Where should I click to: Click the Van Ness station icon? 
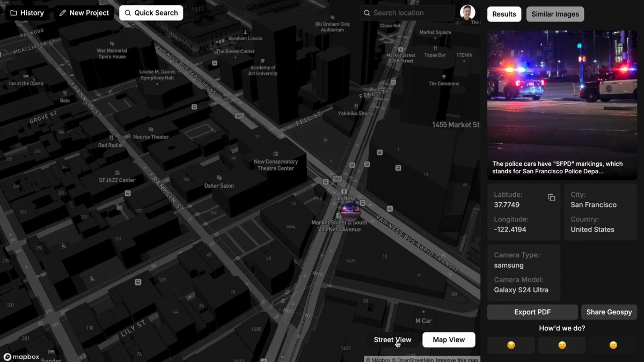[x=344, y=191]
